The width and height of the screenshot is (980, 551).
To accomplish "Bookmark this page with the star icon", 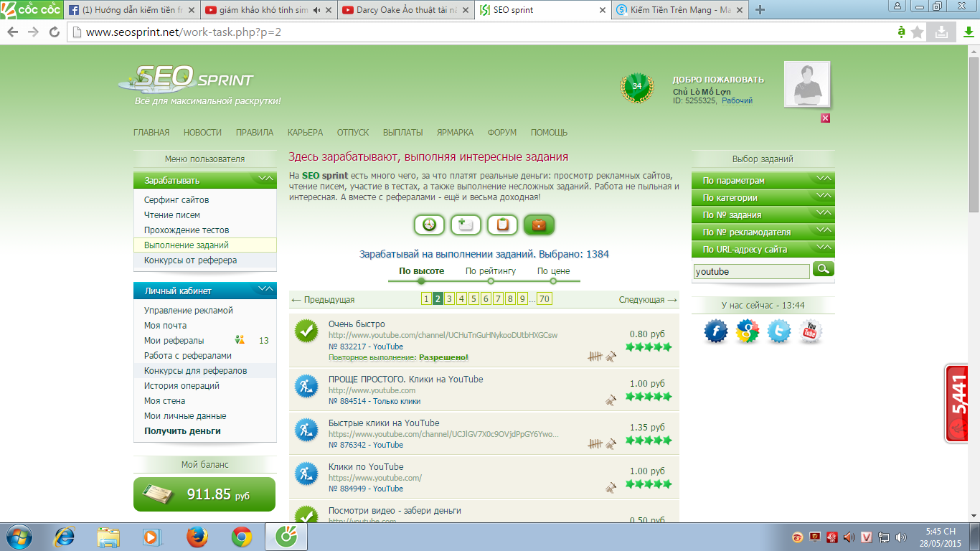I will coord(918,32).
